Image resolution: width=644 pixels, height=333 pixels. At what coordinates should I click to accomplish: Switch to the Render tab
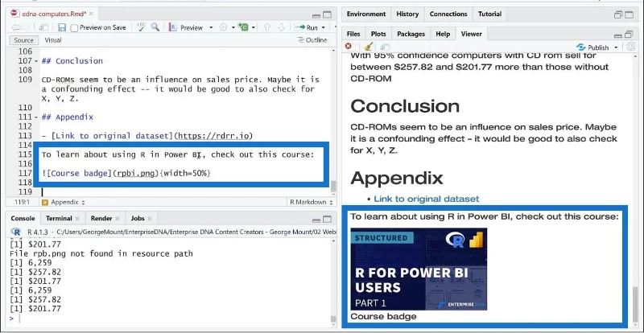[x=101, y=219]
